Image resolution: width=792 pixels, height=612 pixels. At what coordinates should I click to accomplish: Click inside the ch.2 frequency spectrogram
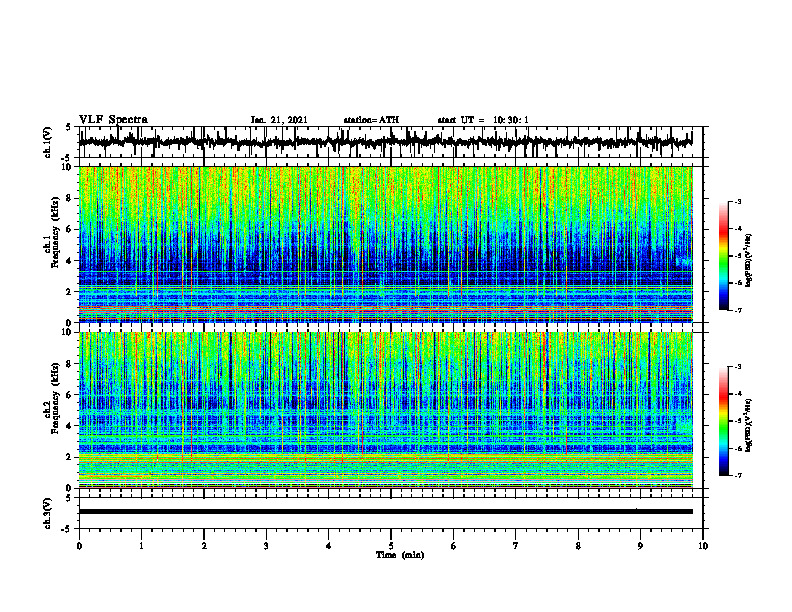pyautogui.click(x=385, y=410)
